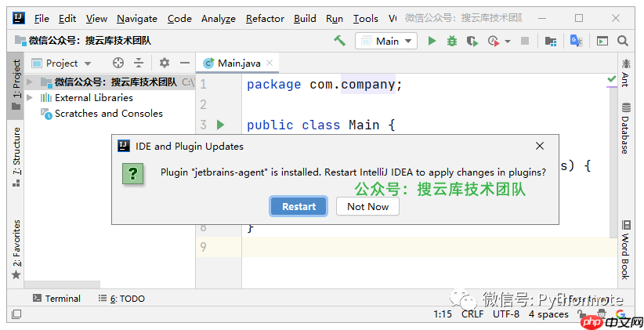Viewport: 644px width, 330px height.
Task: Open the File menu
Action: 42,19
